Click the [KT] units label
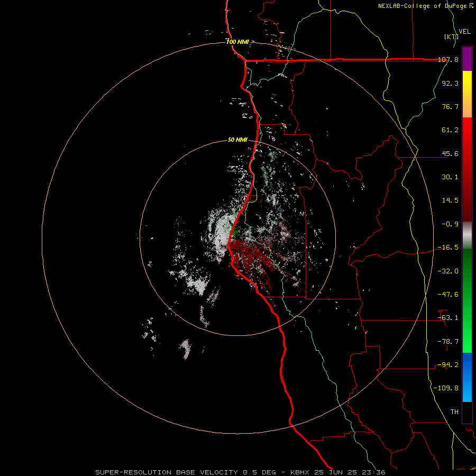Screen dimensions: 476x476 click(451, 36)
